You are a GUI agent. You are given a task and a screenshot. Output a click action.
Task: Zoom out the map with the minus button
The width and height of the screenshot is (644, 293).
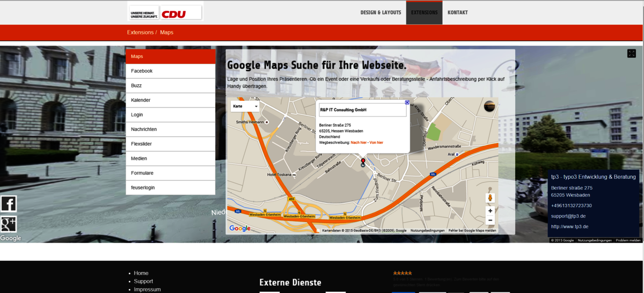489,221
